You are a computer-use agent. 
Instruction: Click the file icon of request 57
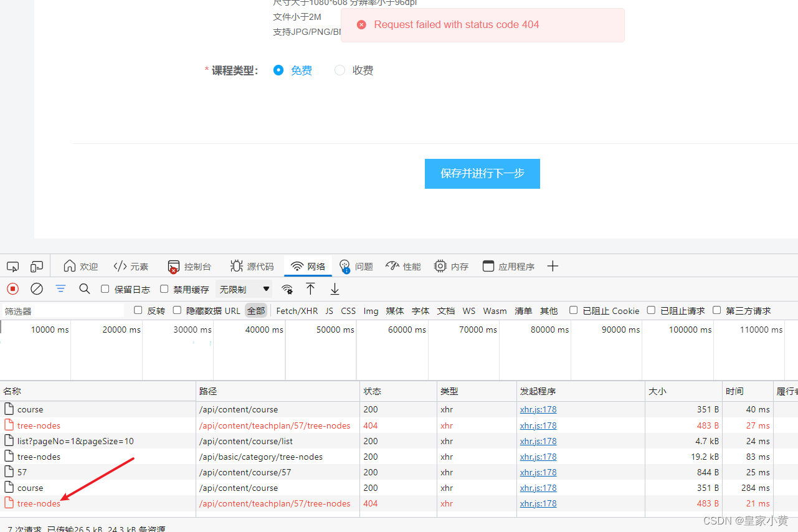9,472
